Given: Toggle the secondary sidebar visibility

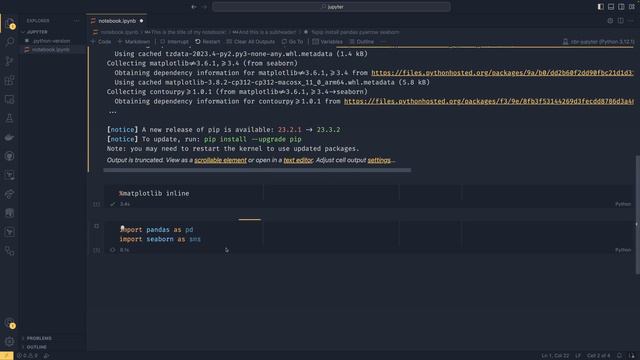Looking at the screenshot, I should tap(621, 7).
